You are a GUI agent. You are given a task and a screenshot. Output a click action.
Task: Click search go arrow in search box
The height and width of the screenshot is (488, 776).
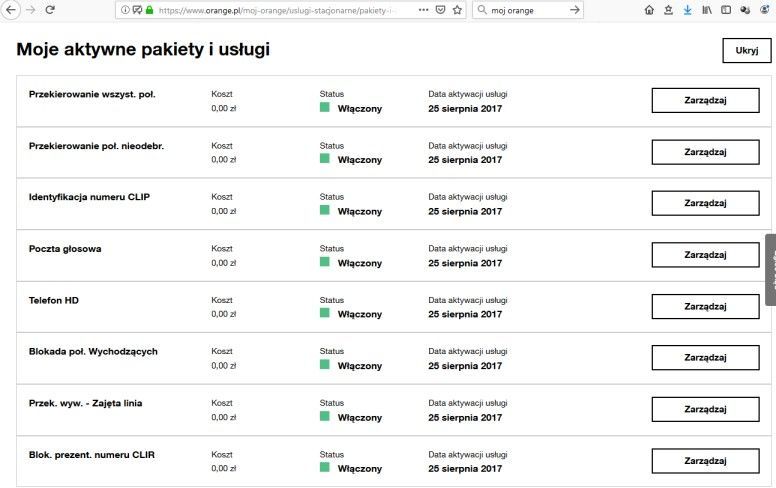coord(575,10)
